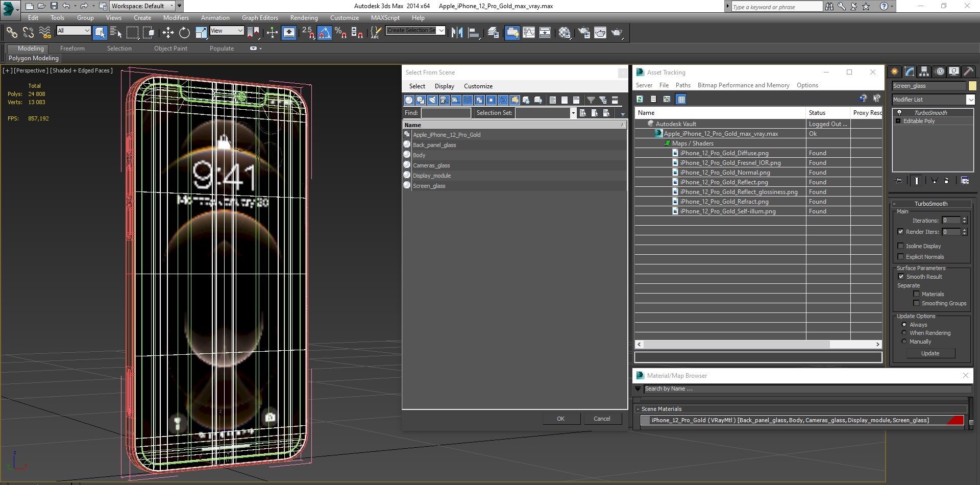This screenshot has width=980, height=485.
Task: Toggle Percent Snap
Action: pyautogui.click(x=340, y=33)
